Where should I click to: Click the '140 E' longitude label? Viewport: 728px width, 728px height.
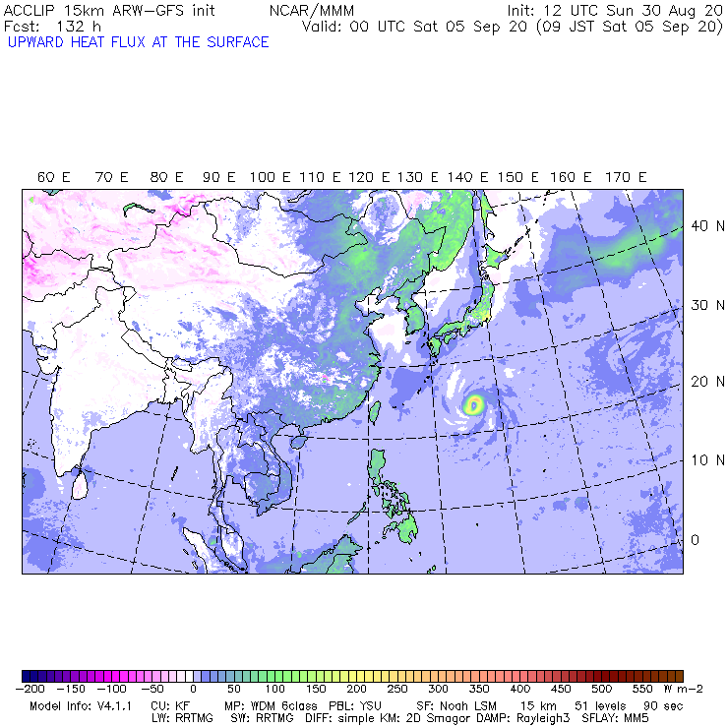(x=467, y=177)
